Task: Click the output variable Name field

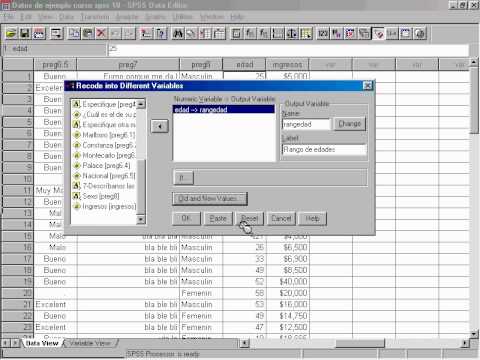Action: (x=306, y=124)
